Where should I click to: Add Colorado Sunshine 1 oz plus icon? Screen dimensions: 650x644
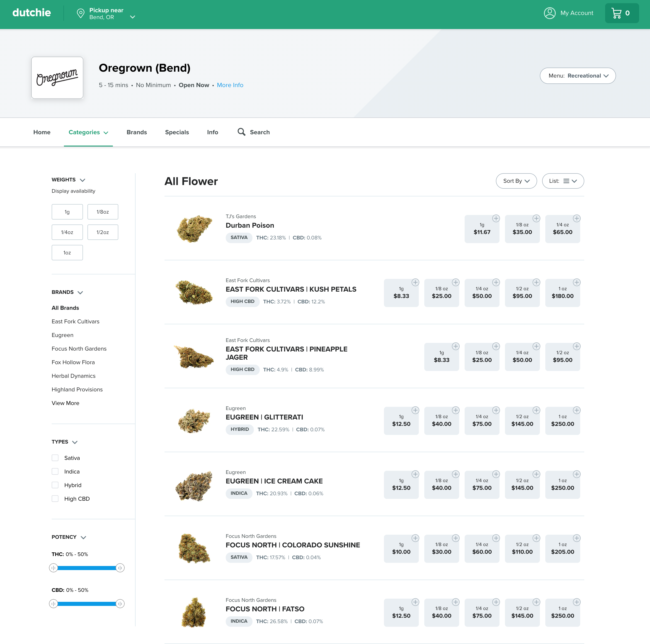(577, 538)
